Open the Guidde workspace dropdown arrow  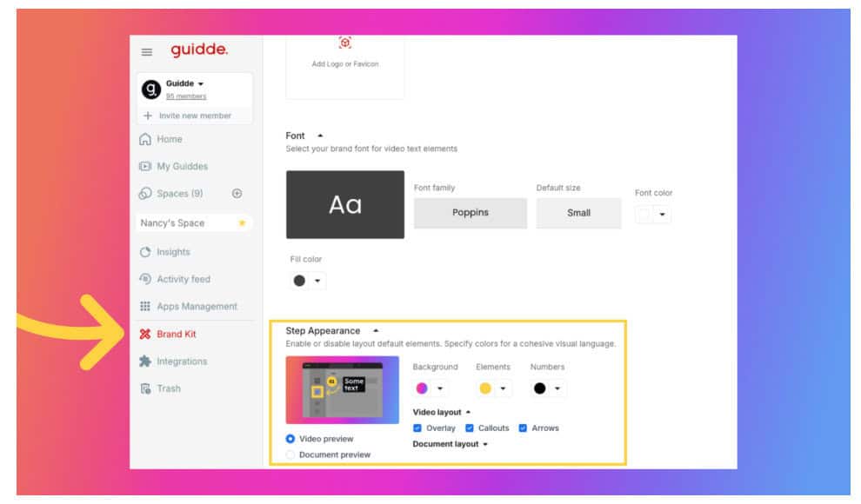(201, 84)
